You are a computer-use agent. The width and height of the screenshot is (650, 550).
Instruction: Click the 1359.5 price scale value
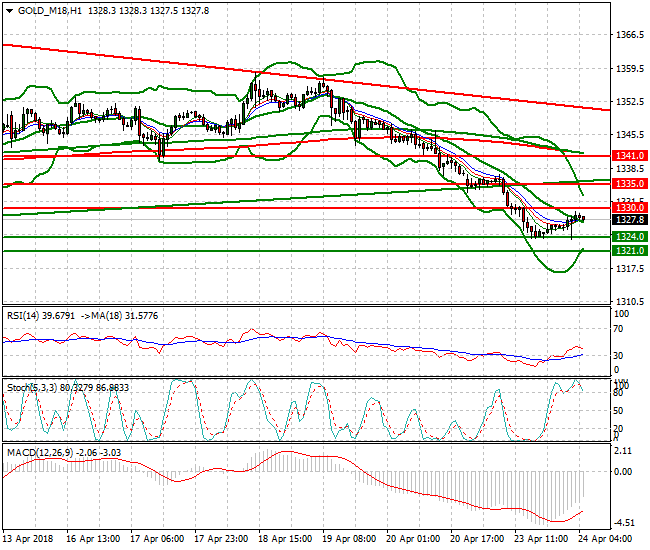[630, 68]
